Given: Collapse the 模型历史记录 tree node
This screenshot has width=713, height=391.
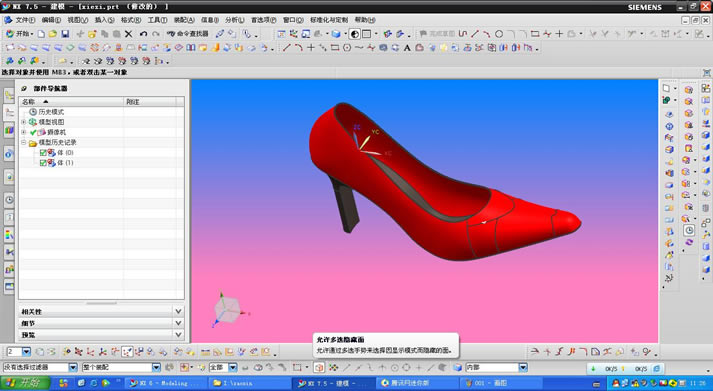Looking at the screenshot, I should point(24,143).
